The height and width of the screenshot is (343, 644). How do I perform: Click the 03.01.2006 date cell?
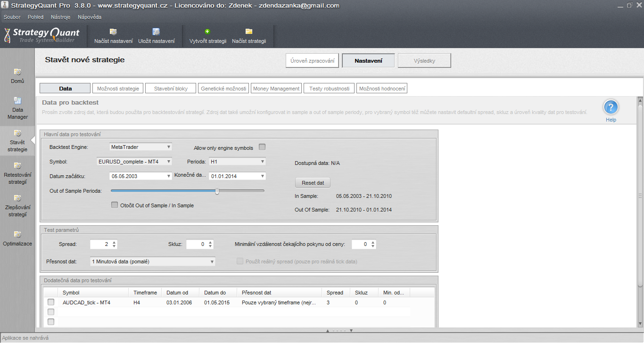(179, 302)
